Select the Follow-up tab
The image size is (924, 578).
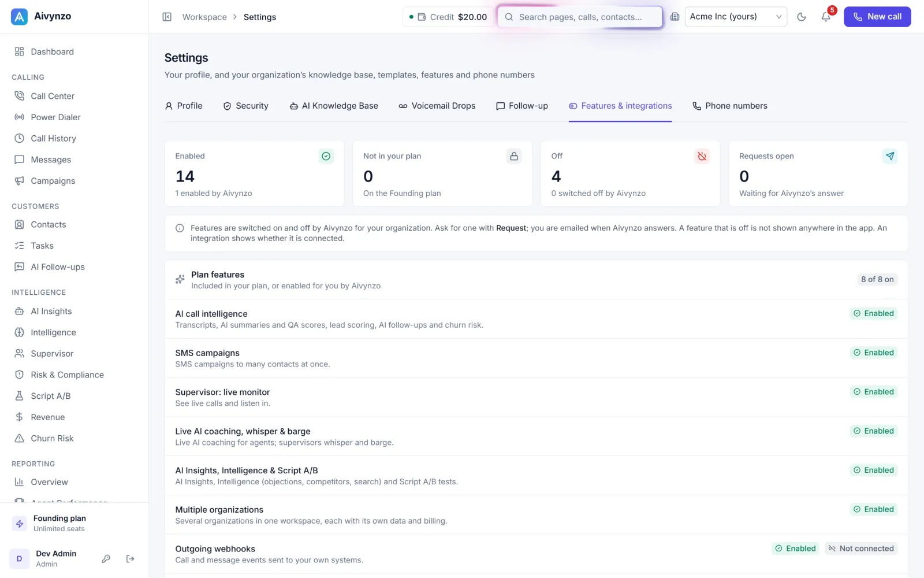[x=522, y=106]
